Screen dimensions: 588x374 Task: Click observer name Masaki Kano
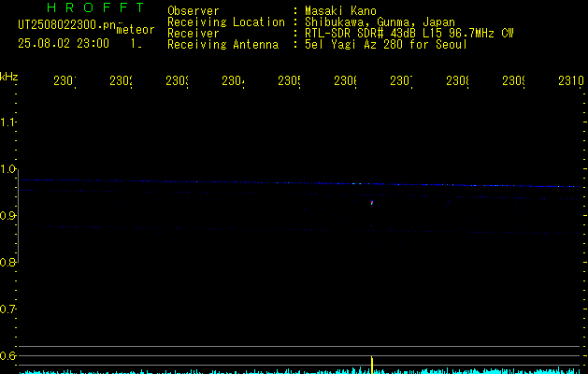[x=340, y=11]
